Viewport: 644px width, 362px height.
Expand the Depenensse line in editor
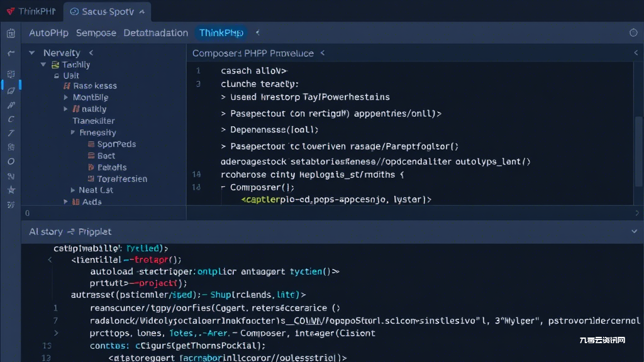[223, 129]
